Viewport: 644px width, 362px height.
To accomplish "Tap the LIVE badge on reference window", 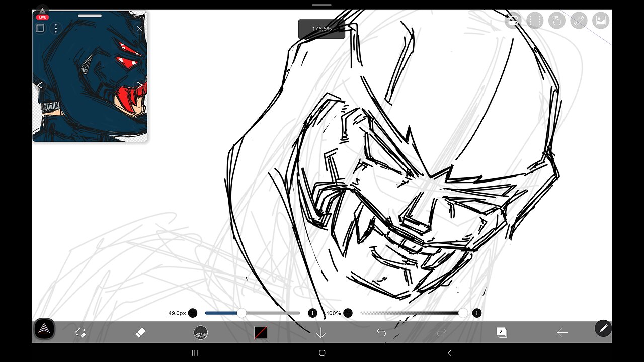I will click(42, 17).
